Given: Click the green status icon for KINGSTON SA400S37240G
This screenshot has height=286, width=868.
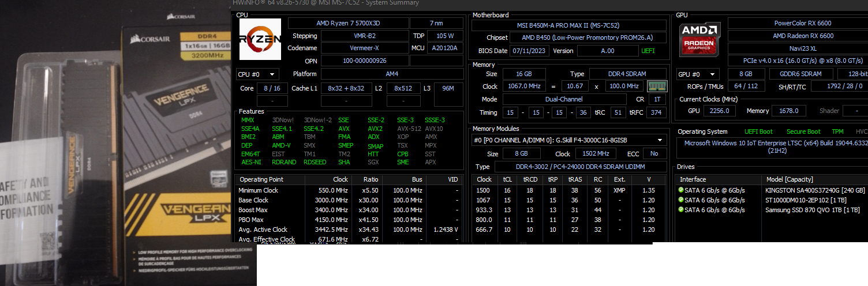Looking at the screenshot, I should [681, 190].
